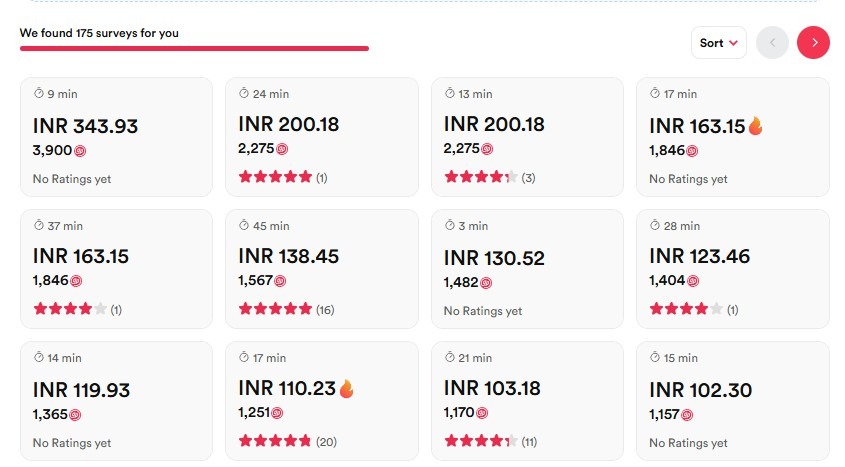Click the coin icon next to 3,900
The image size is (845, 467).
point(80,151)
